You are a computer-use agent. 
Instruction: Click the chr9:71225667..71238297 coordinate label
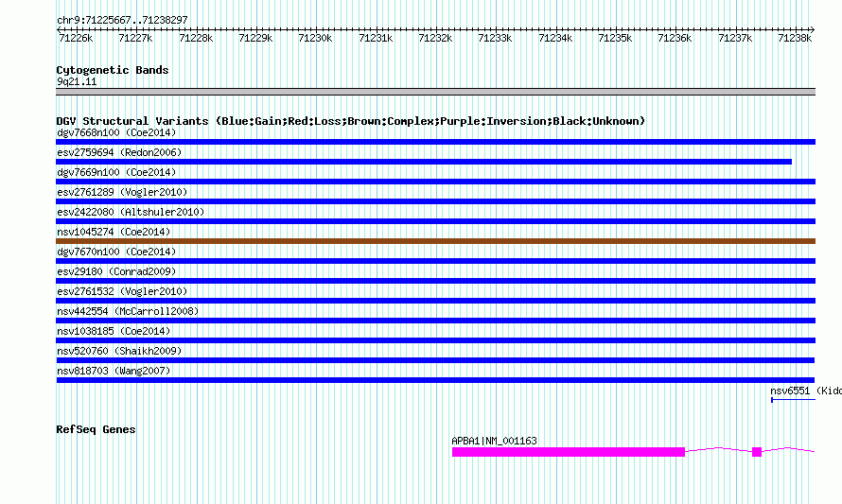pos(122,20)
